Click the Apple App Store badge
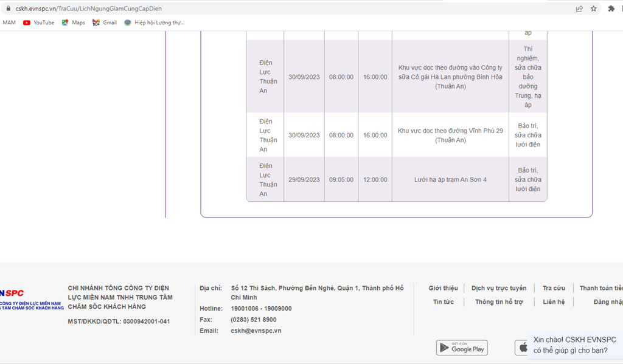This screenshot has width=623, height=364. pyautogui.click(x=521, y=348)
